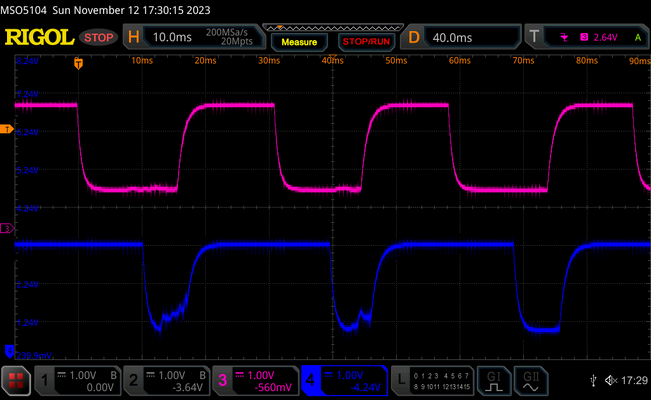This screenshot has width=651, height=400.
Task: Open the Measure menu
Action: coord(299,42)
